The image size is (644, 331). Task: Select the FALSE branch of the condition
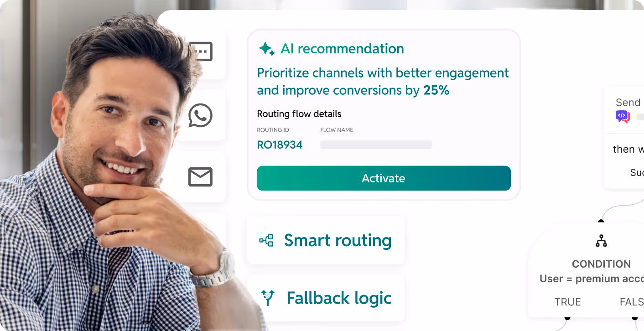coord(632,302)
